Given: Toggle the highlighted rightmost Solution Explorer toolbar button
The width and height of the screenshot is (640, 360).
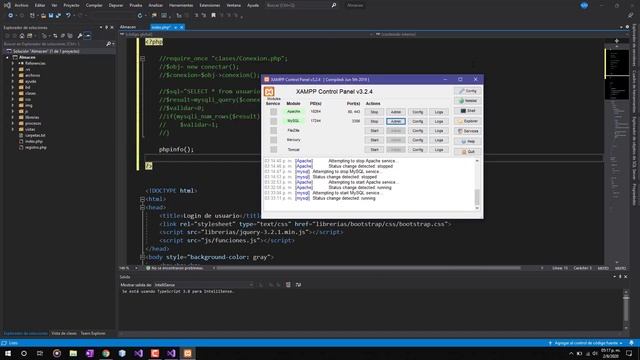Looking at the screenshot, I should (88, 36).
